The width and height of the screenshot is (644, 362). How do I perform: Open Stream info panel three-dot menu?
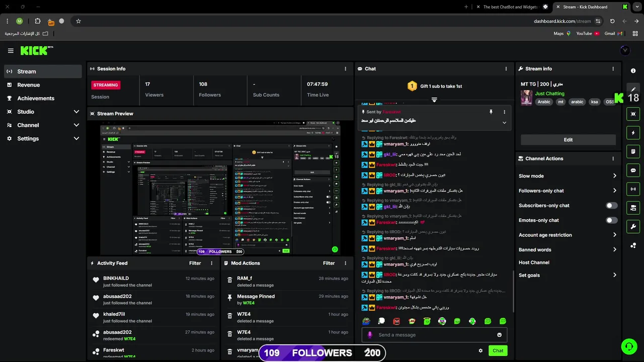[613, 69]
